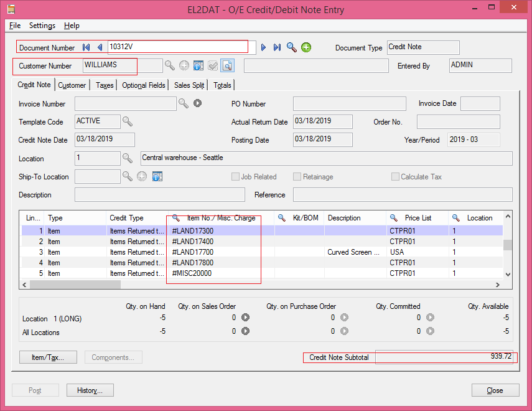Drill down Qty. on Sales Order arrow
The height and width of the screenshot is (411, 532).
[245, 317]
